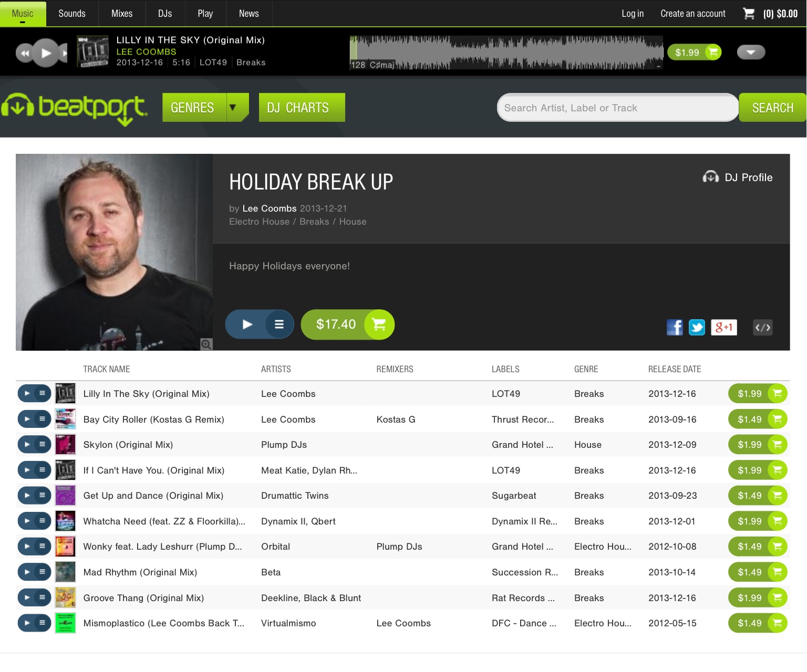
Task: Share chart via Twitter icon
Action: 697,328
